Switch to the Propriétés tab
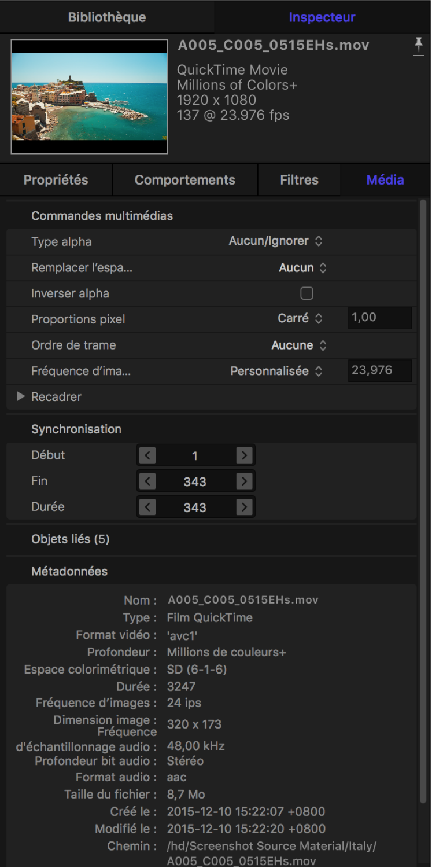432x868 pixels. 56,180
